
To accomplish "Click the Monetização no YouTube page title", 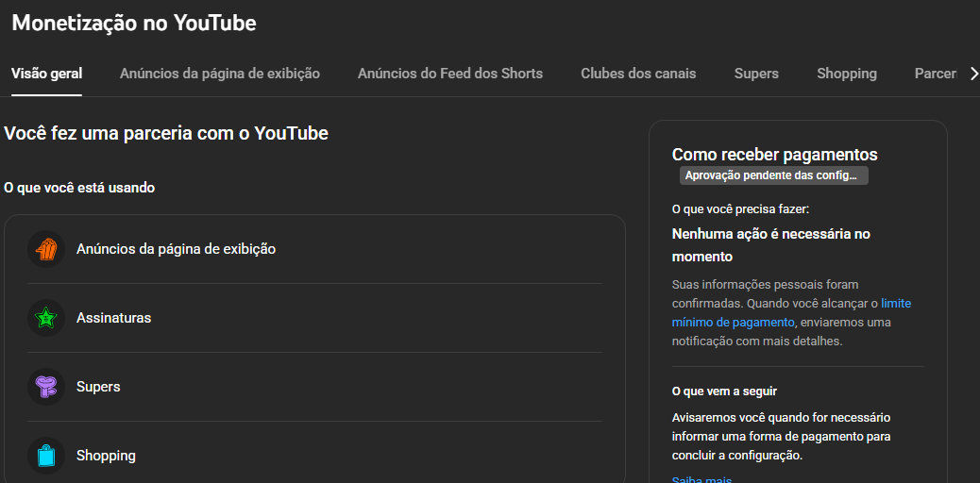I will [134, 24].
